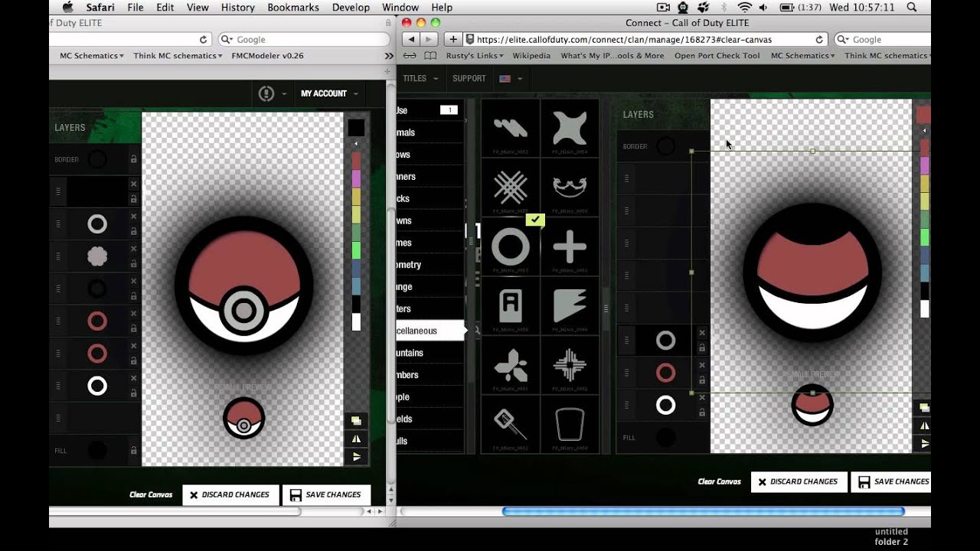Pick the diagonal wave emblem shape
This screenshot has height=551, width=980.
(x=511, y=128)
